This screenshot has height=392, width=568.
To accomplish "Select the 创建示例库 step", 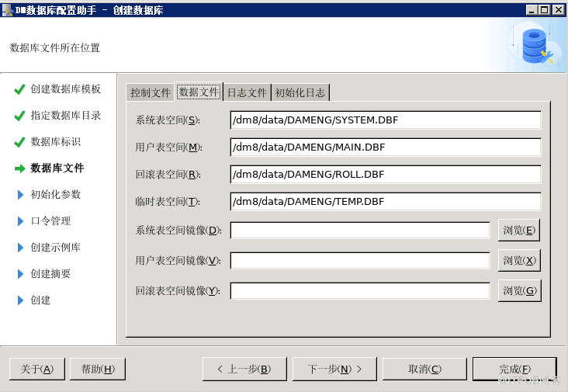I will tap(55, 248).
